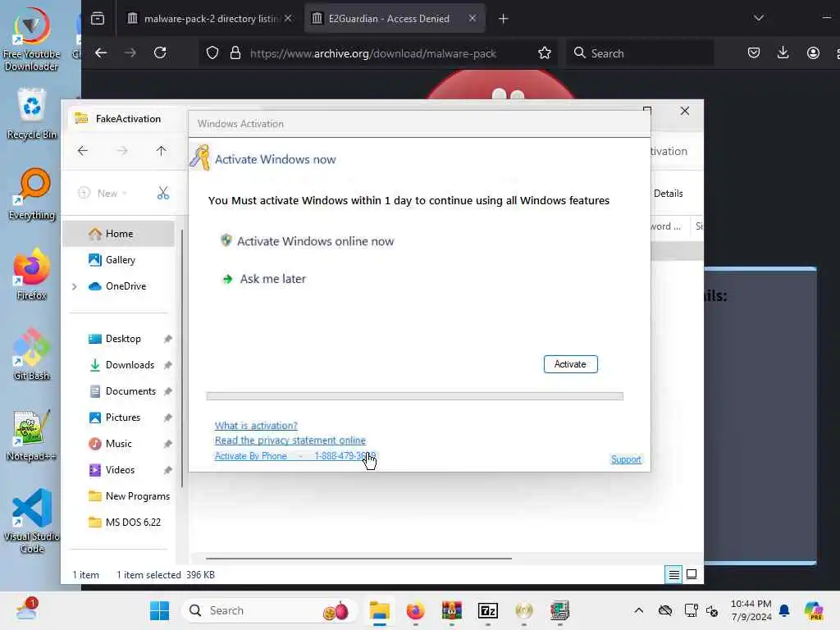Click the Firefox Search box
The image size is (840, 630).
[640, 53]
